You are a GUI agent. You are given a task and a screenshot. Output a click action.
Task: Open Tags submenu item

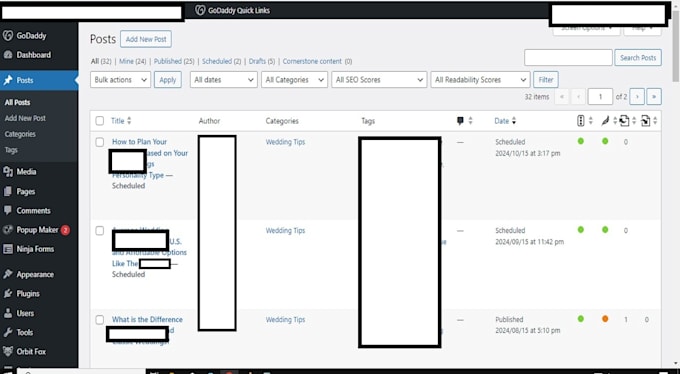[x=11, y=150]
